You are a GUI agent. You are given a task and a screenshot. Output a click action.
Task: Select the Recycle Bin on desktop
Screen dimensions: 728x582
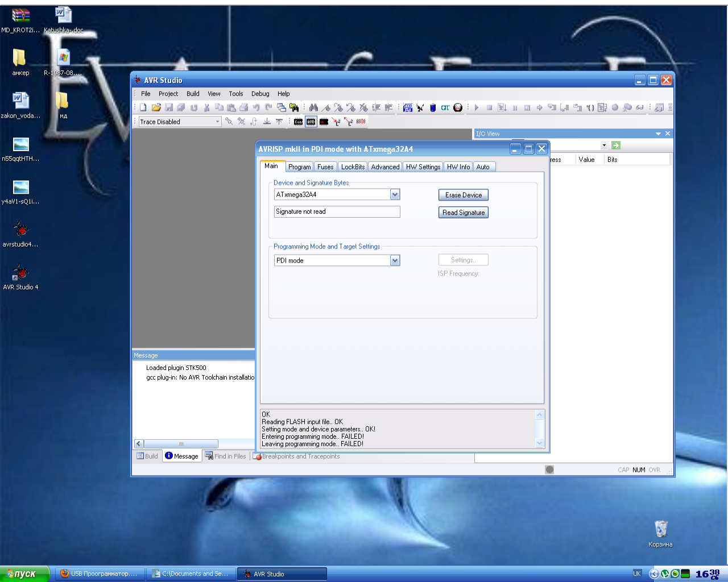click(660, 534)
